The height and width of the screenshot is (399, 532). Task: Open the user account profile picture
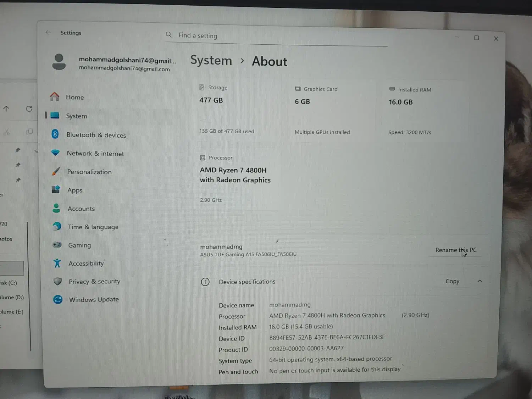59,62
